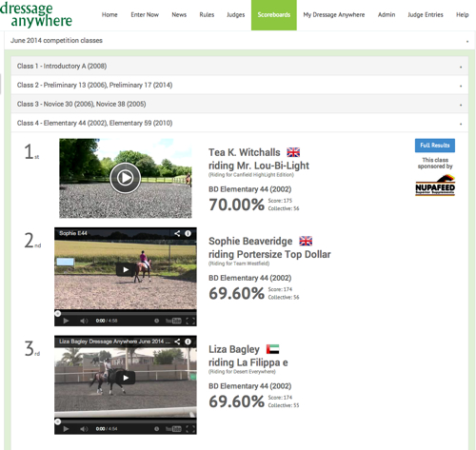The height and width of the screenshot is (450, 476).
Task: Collapse June 2014 competition classes panel
Action: pyautogui.click(x=240, y=41)
